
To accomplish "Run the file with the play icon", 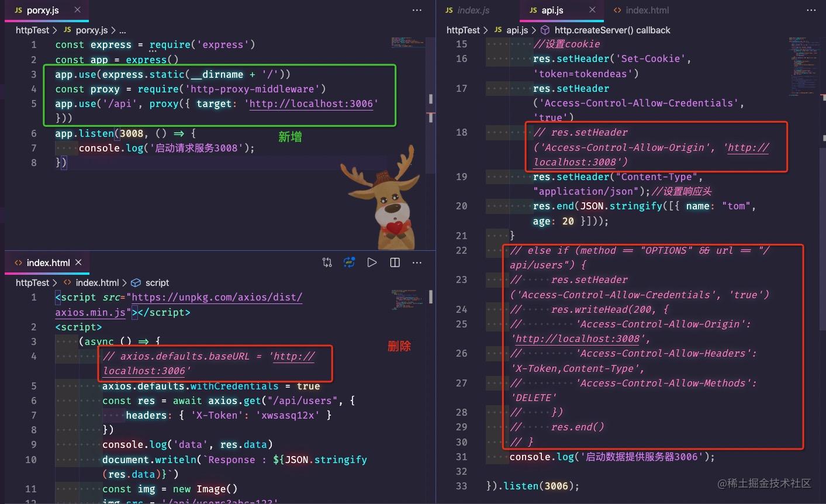I will coord(372,263).
